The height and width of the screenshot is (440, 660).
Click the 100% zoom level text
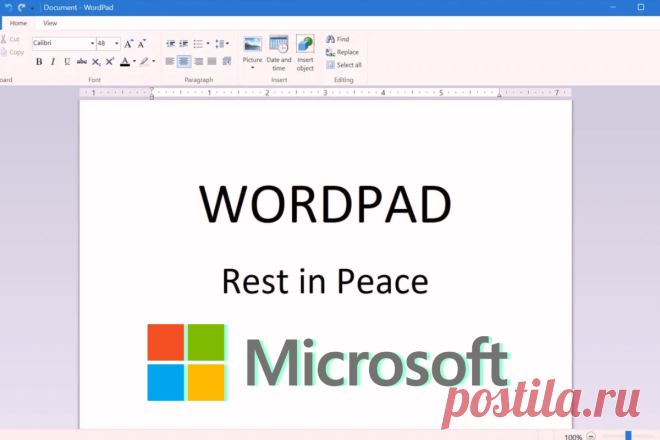(x=573, y=437)
